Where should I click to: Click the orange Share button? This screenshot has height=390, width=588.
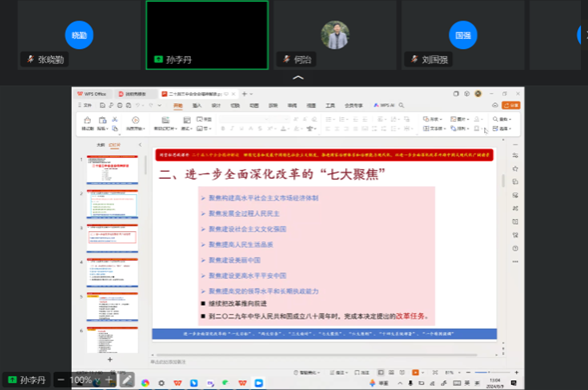tap(511, 105)
